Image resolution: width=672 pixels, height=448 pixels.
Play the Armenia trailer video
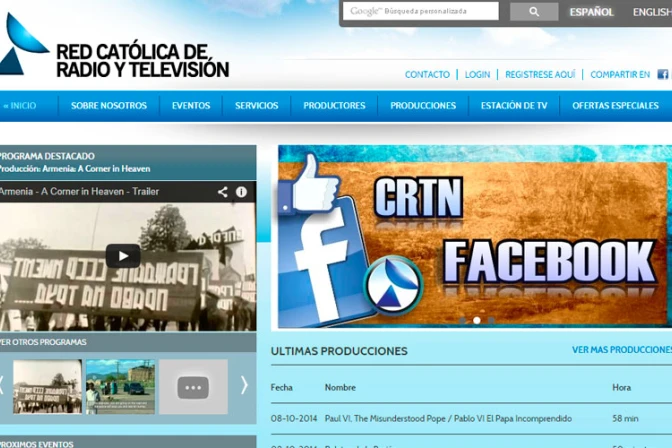click(x=123, y=256)
